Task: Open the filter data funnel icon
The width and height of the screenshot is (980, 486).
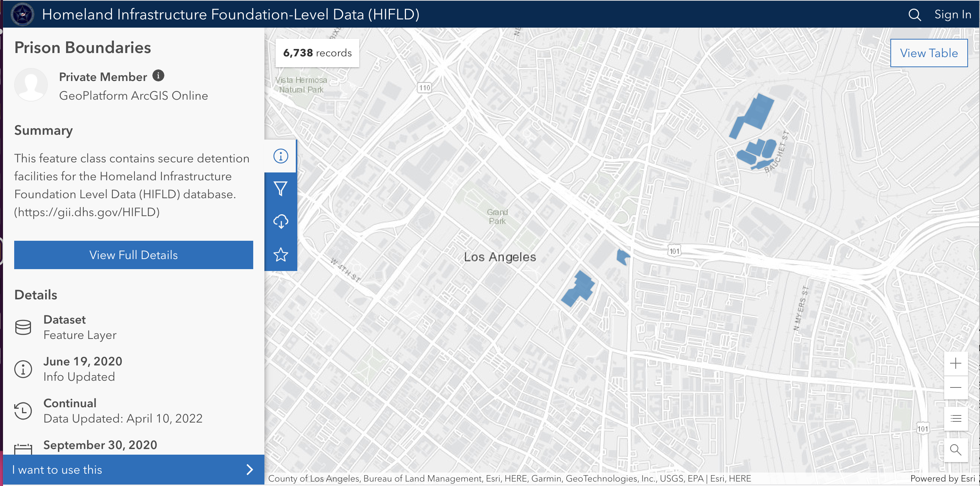Action: pos(280,189)
